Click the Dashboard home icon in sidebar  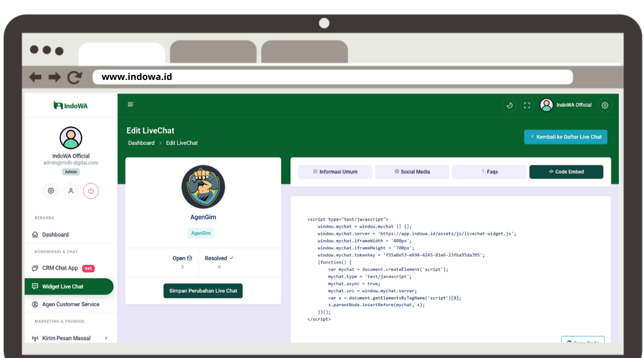(x=35, y=235)
